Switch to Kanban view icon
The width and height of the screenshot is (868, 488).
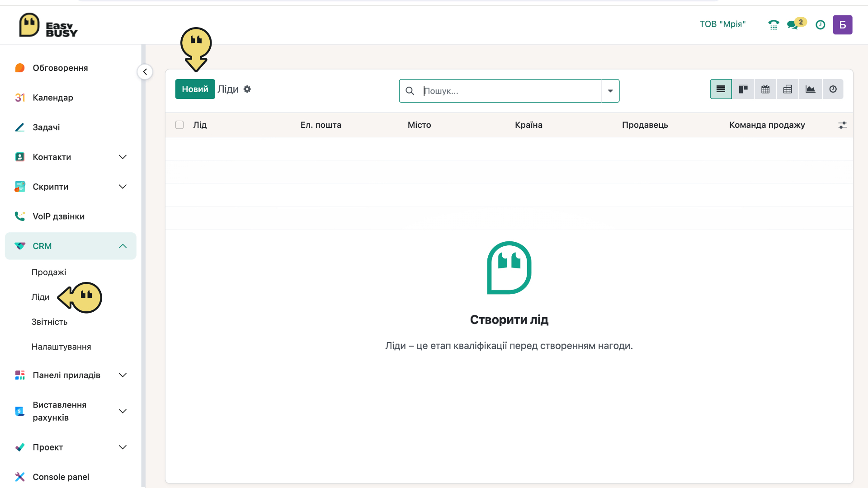click(x=743, y=89)
